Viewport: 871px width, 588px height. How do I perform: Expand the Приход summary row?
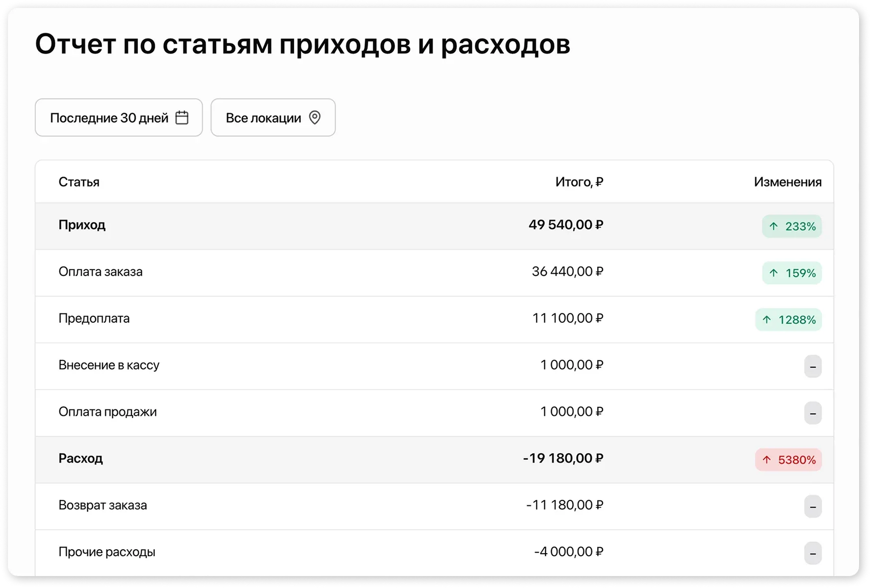(x=299, y=225)
